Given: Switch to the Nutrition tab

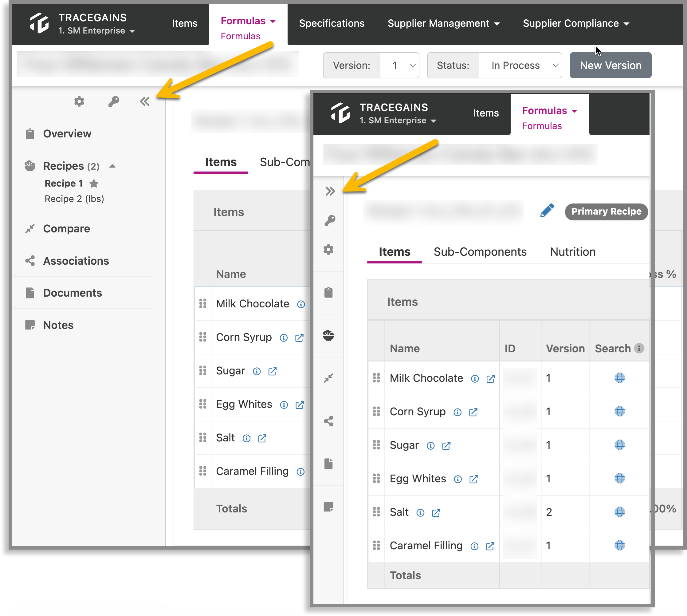Looking at the screenshot, I should coord(572,252).
